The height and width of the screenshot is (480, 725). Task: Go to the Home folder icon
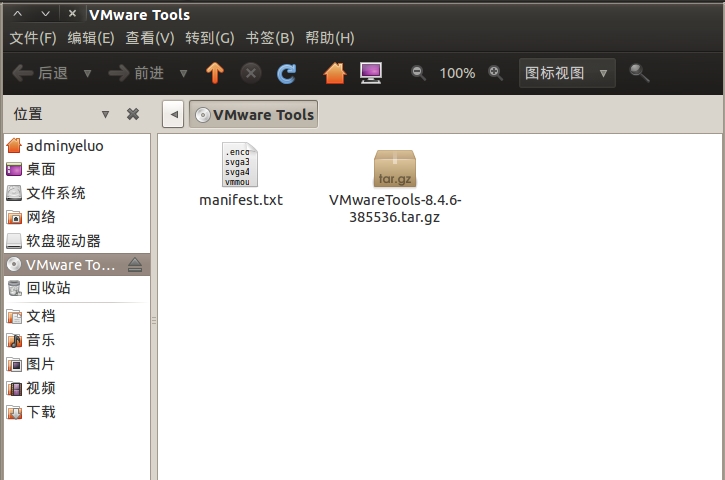coord(335,73)
